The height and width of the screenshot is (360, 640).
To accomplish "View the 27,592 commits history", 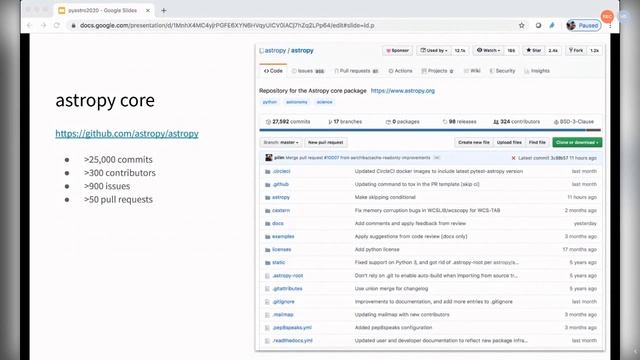I will (288, 122).
